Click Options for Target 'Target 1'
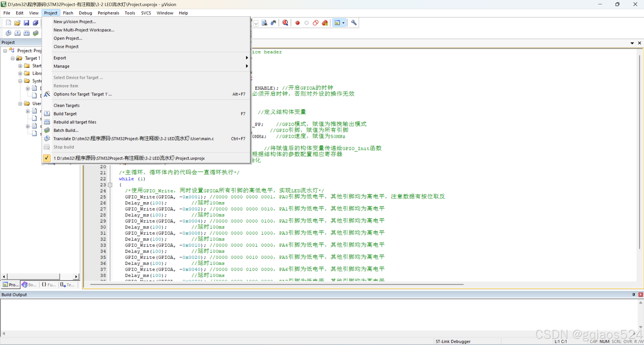Screen dimensions: 644x345 tap(83, 94)
